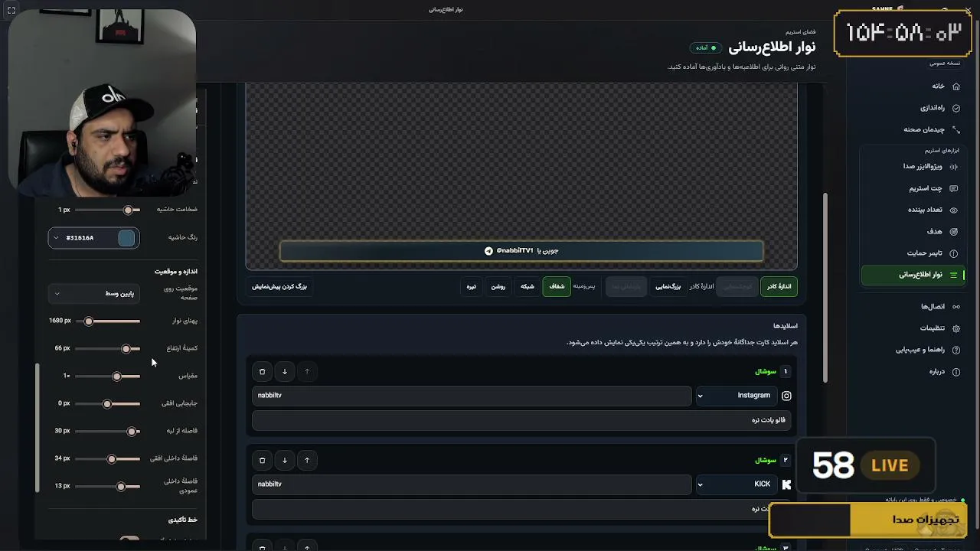Click the کمینهٔ ارتفاع minimum height slider

[107, 349]
